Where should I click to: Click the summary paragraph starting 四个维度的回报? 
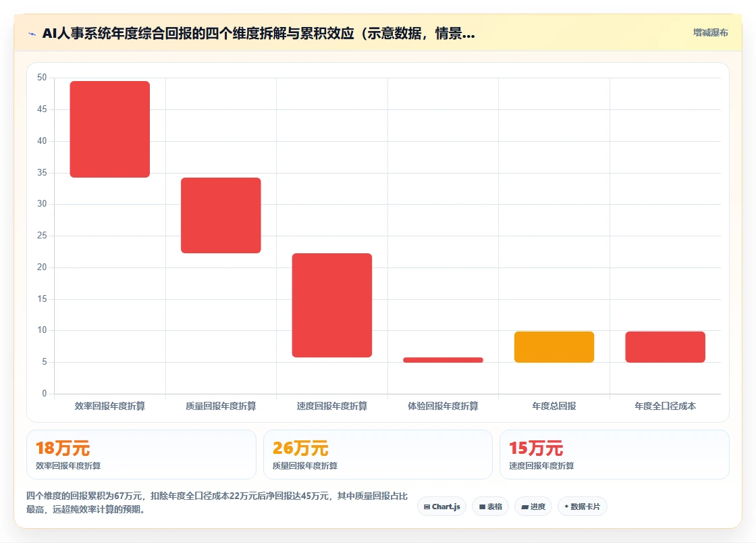217,502
